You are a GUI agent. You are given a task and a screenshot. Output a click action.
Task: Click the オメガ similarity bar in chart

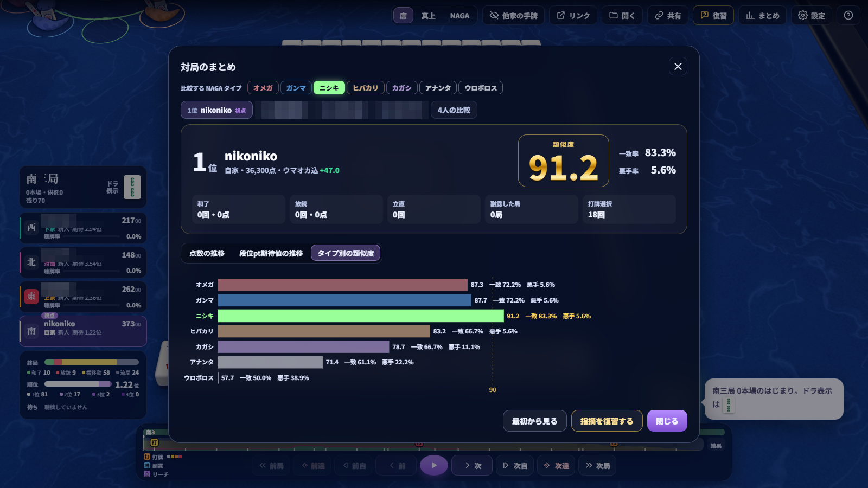pos(343,285)
